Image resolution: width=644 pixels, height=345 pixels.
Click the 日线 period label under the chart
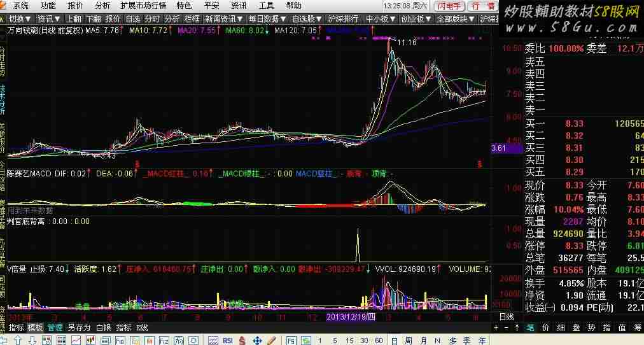click(506, 316)
